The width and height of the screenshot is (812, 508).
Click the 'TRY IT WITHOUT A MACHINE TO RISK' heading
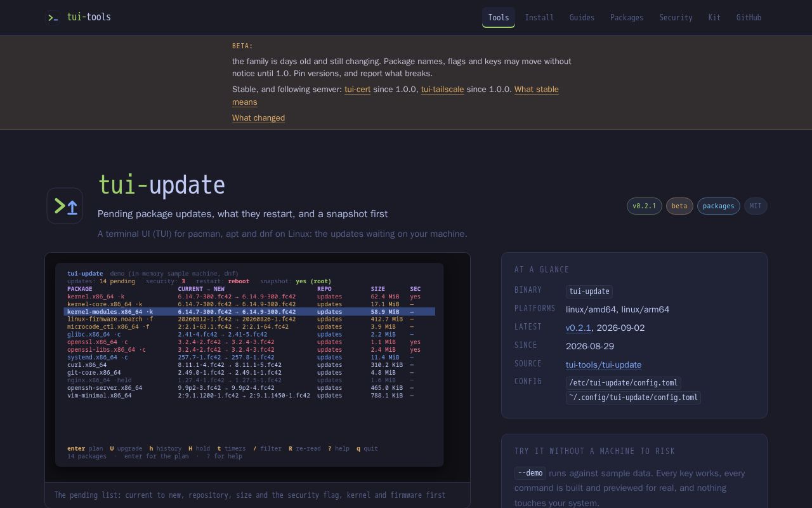[x=594, y=451]
